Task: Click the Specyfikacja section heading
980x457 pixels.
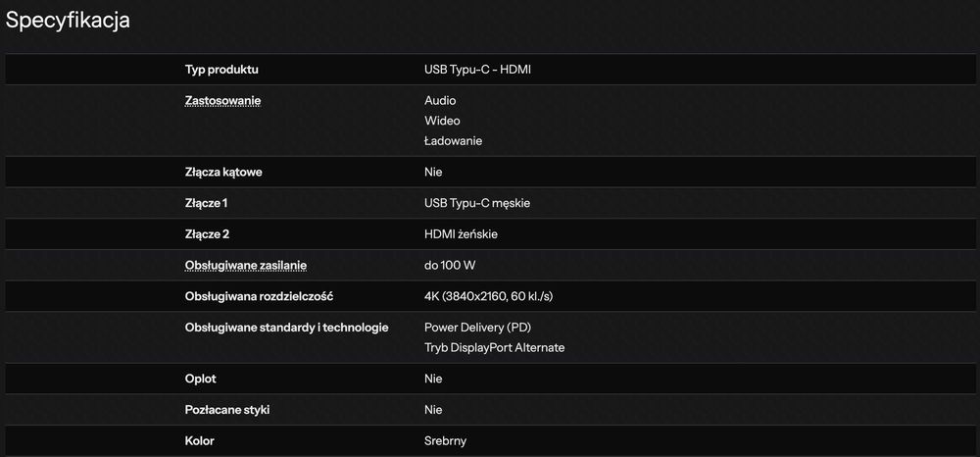Action: pyautogui.click(x=68, y=20)
